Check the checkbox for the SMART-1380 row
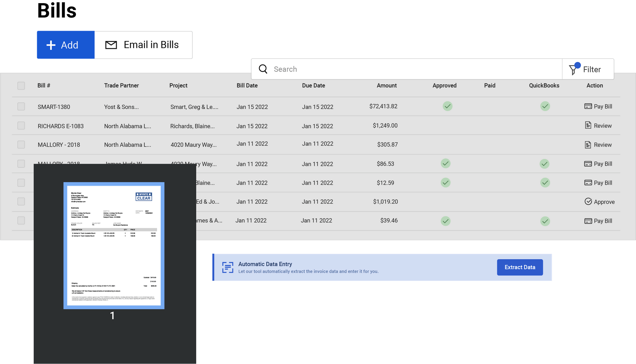636x364 pixels. click(21, 106)
